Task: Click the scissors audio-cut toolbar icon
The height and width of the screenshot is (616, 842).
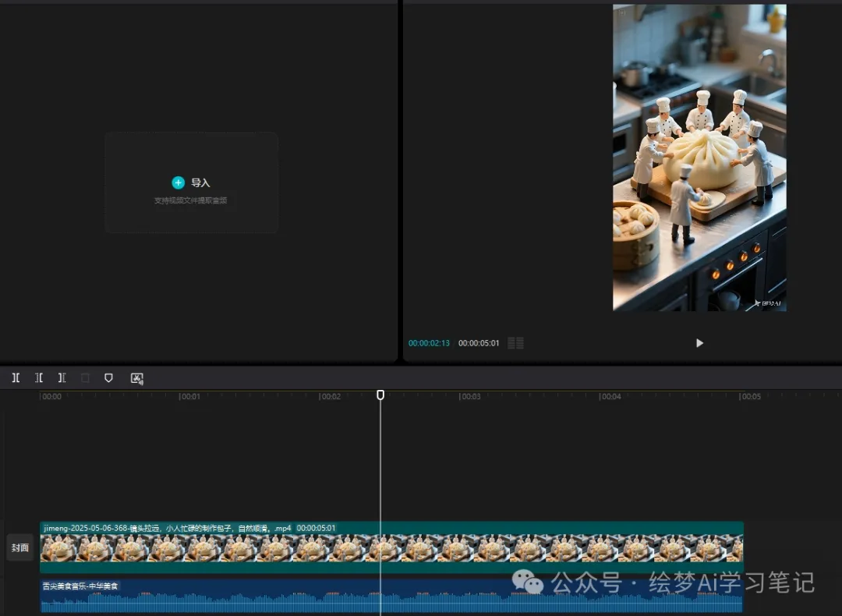Action: (137, 378)
